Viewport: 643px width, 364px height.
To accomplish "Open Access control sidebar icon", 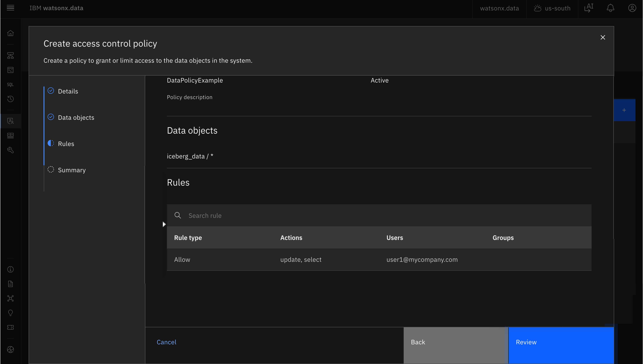I will (10, 121).
